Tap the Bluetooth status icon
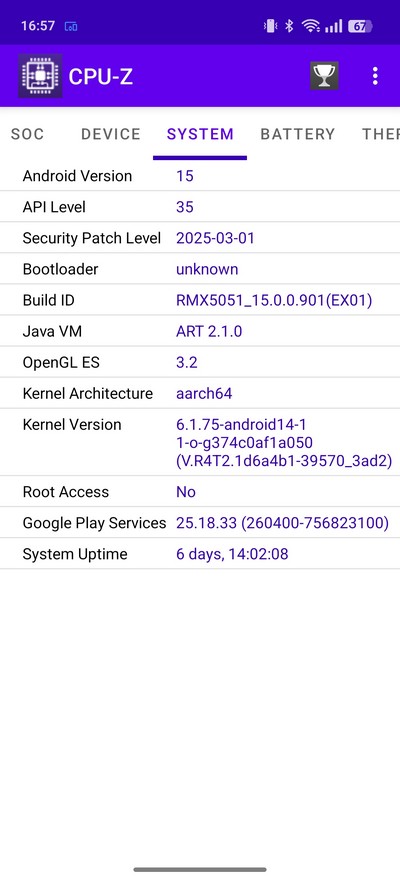Viewport: 400px width, 880px height. (x=289, y=26)
